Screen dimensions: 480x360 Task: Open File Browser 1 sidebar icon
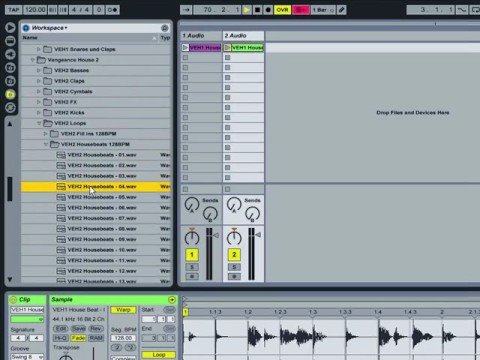[10, 68]
